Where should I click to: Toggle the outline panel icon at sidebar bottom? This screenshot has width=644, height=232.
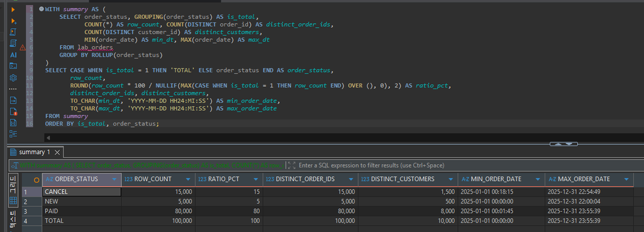[x=13, y=133]
